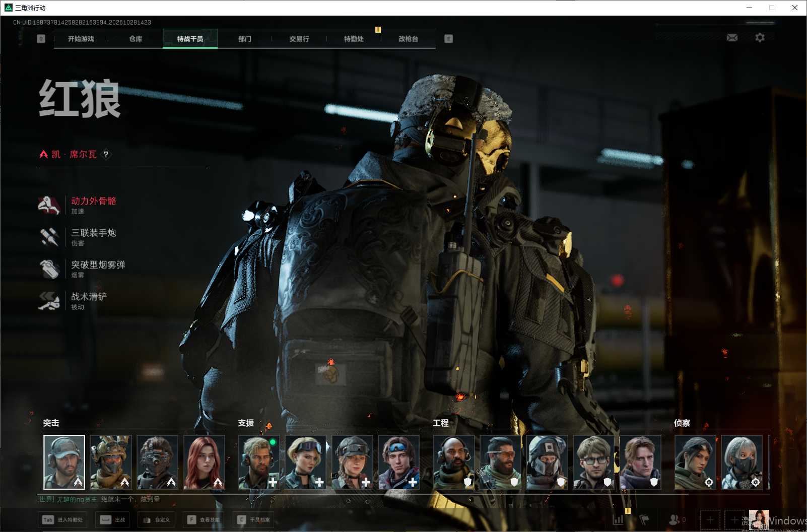Select the 动力外骨骼 skill icon
Screen dimensions: 807x532
tap(49, 205)
